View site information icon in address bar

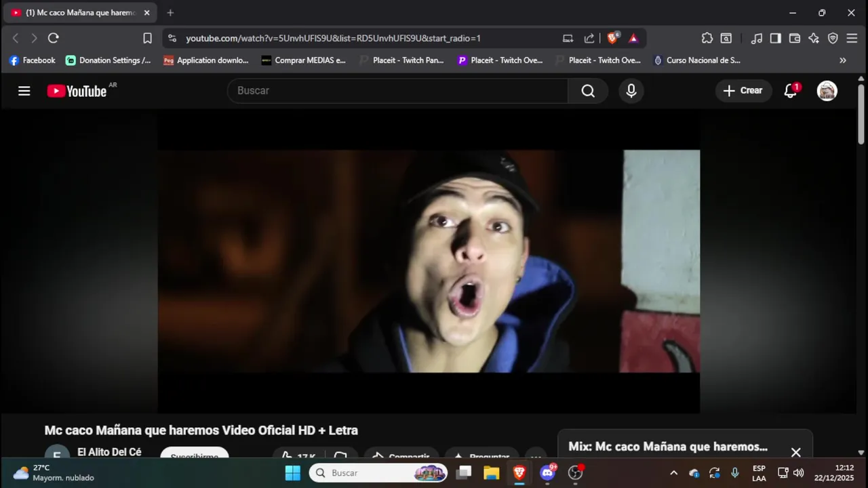tap(172, 39)
